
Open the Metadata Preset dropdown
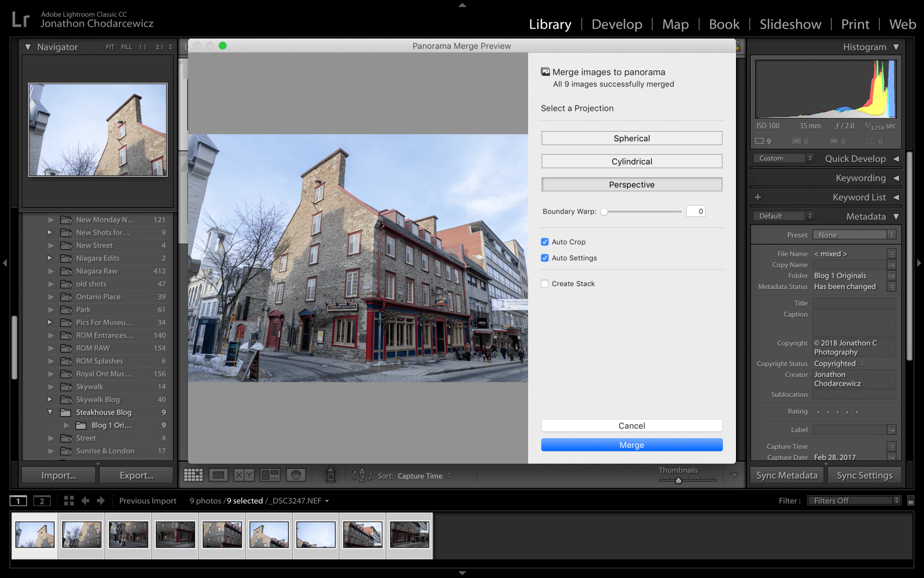tap(854, 235)
